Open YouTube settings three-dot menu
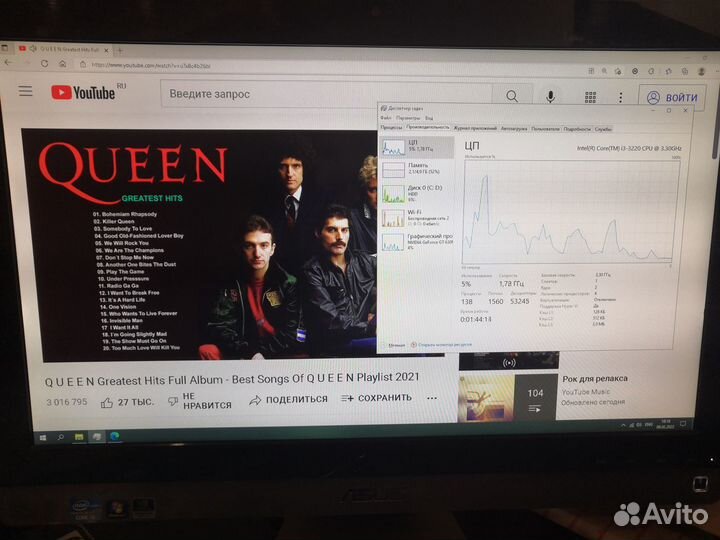Screen dimensions: 720x540 point(620,97)
